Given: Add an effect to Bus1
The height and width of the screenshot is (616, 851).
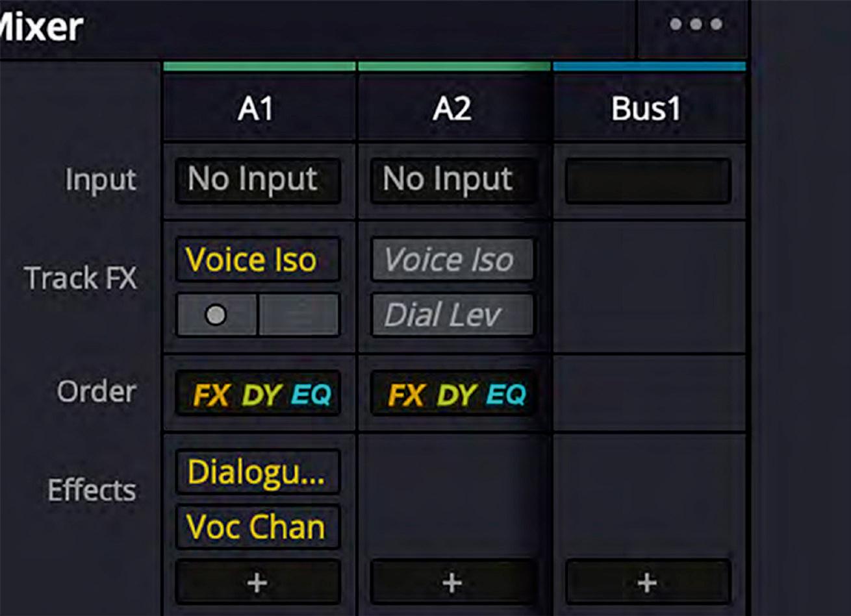Looking at the screenshot, I should (x=647, y=582).
